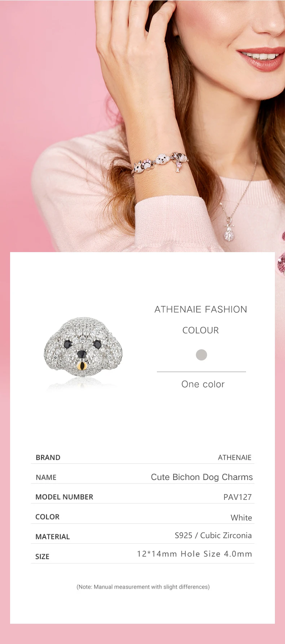Click the BRAND row label
Image resolution: width=285 pixels, height=644 pixels.
coord(48,457)
